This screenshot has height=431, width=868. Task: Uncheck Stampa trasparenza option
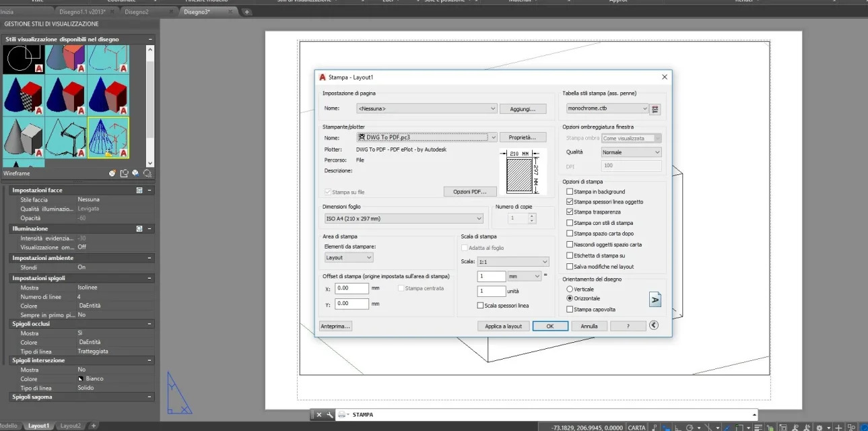point(570,212)
